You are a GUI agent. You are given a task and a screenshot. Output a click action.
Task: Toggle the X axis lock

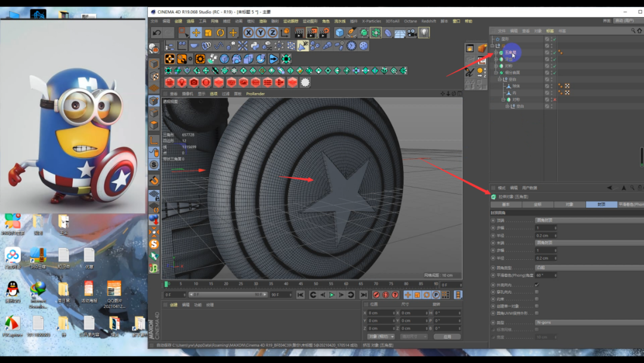pos(249,32)
